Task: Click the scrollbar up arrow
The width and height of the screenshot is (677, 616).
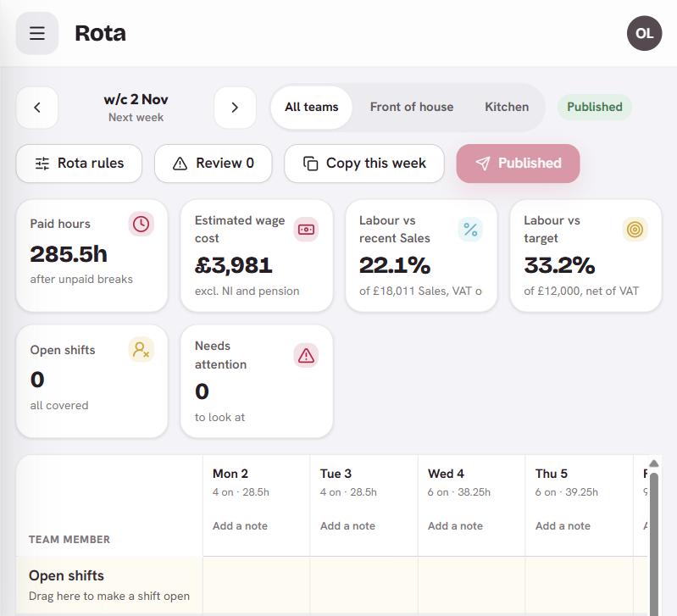Action: [x=653, y=463]
